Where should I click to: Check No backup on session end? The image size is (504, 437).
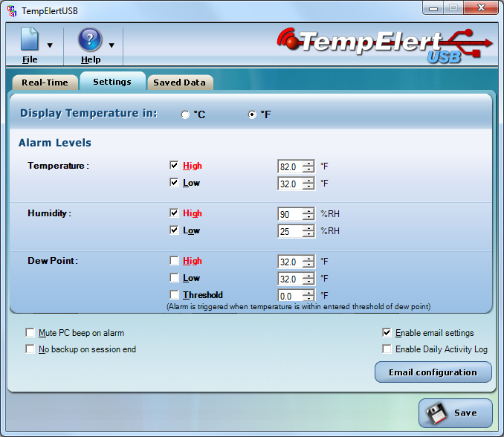[x=30, y=349]
